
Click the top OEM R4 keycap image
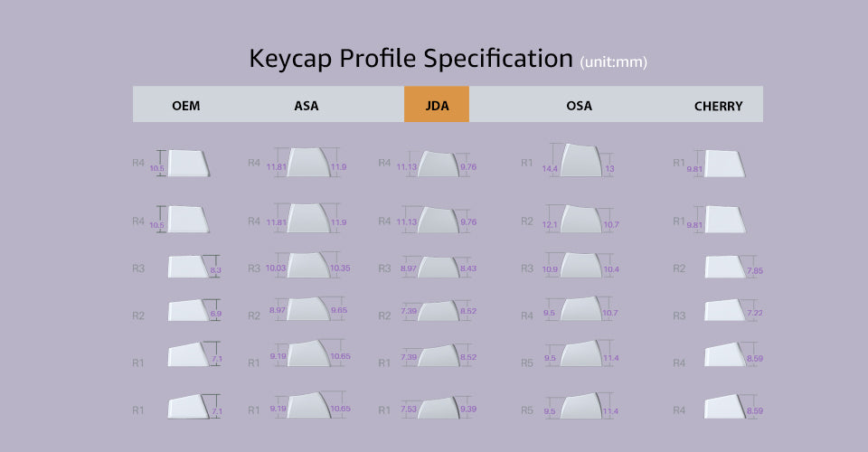[188, 164]
